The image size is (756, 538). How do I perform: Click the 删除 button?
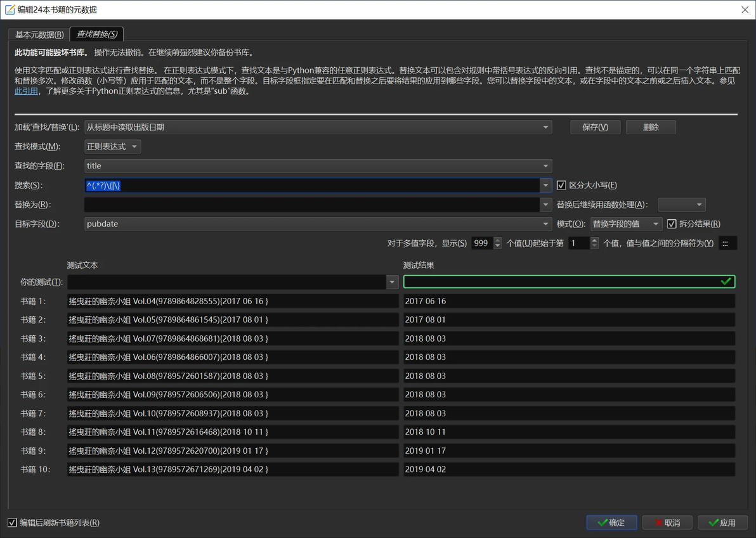pos(651,127)
